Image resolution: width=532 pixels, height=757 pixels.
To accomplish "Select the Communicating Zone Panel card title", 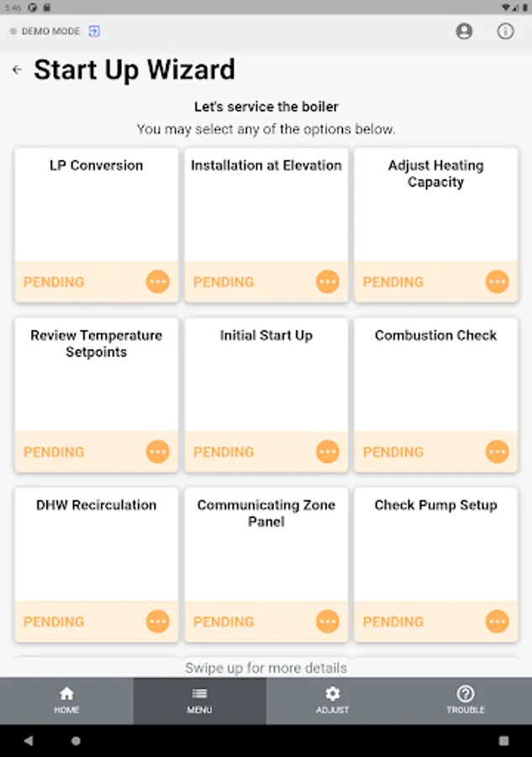I will (x=266, y=513).
